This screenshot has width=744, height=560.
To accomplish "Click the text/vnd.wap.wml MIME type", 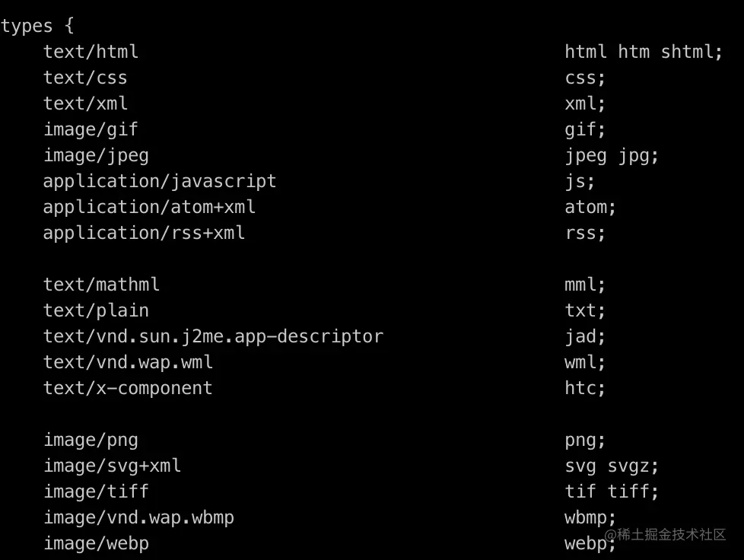I will click(x=128, y=362).
